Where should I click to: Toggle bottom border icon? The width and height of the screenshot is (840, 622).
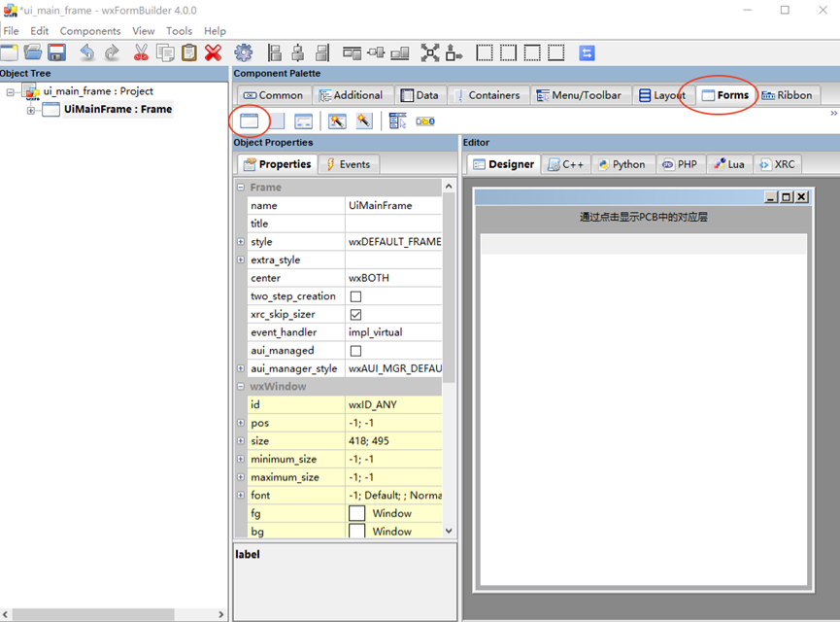[x=556, y=52]
